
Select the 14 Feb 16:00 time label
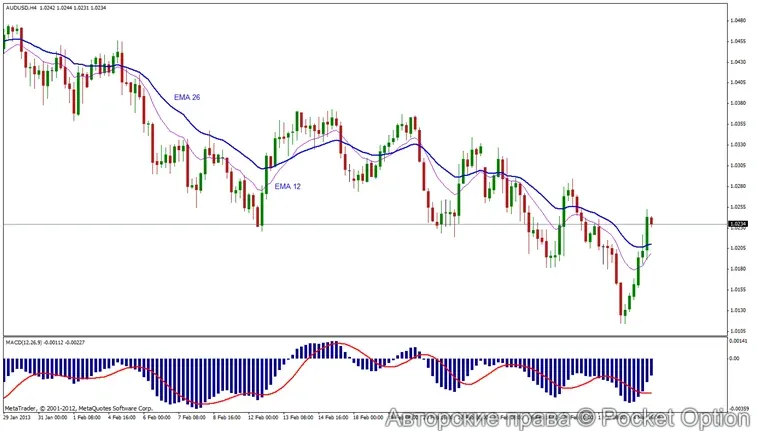pyautogui.click(x=334, y=416)
